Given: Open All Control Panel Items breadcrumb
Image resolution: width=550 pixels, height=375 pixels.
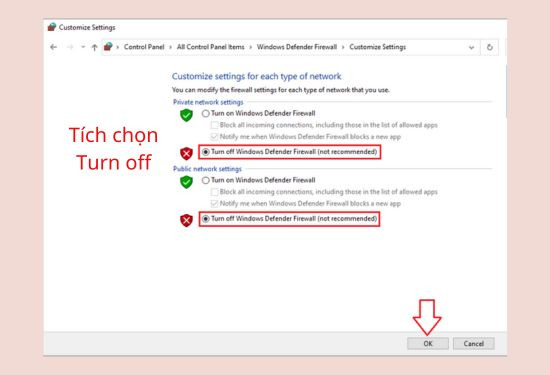Looking at the screenshot, I should pos(210,47).
